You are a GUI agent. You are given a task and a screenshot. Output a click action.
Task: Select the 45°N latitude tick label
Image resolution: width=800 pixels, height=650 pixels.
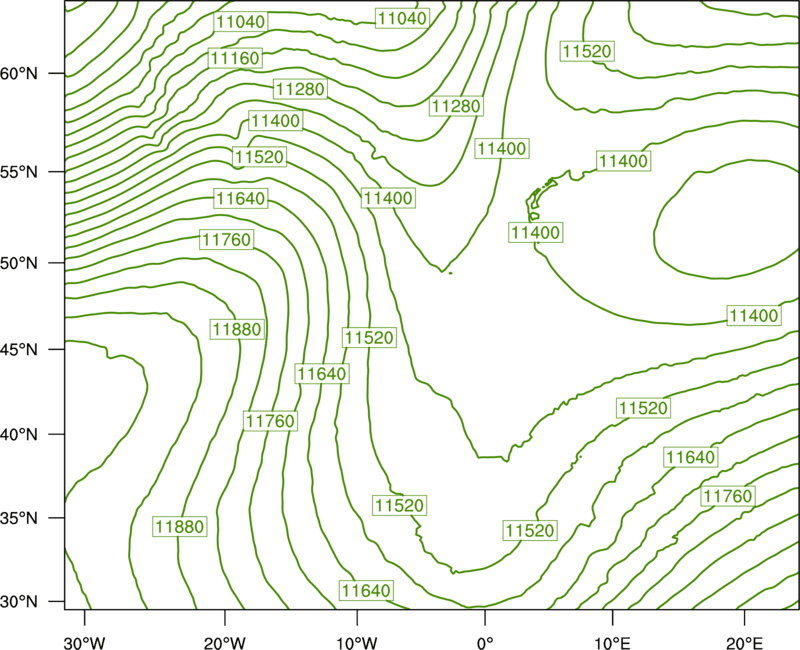coord(19,349)
